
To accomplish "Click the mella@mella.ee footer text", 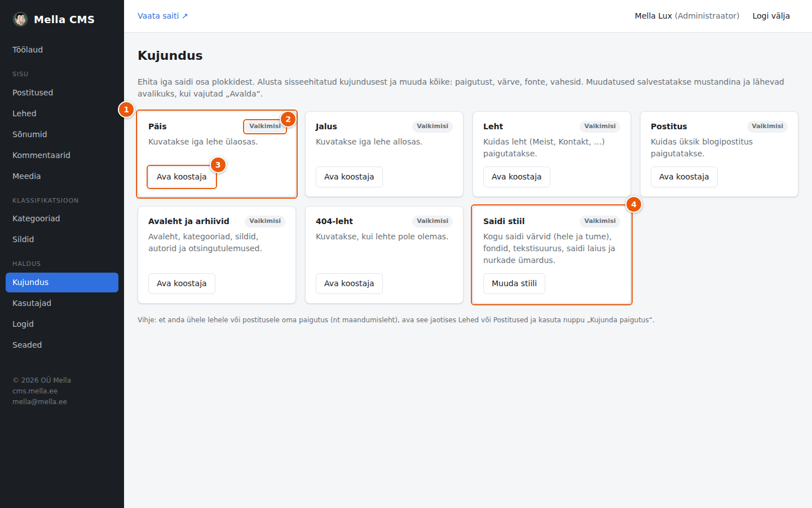I will pos(39,402).
